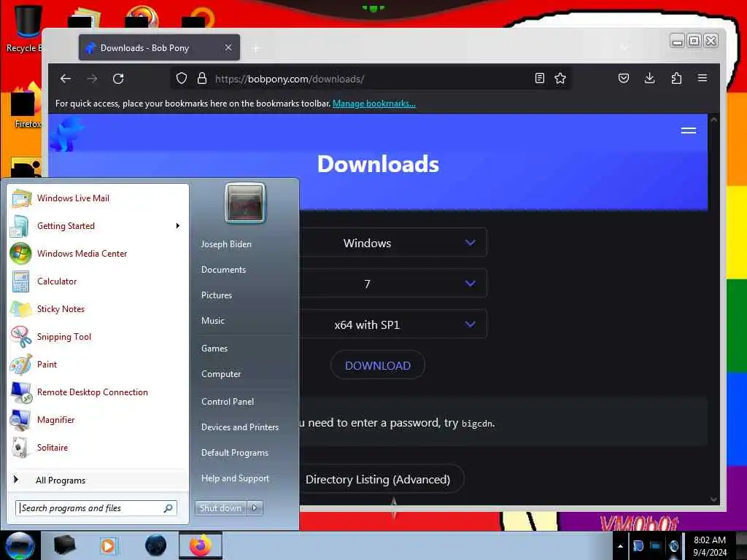Expand the Windows OS dropdown
This screenshot has width=747, height=560.
coord(393,243)
